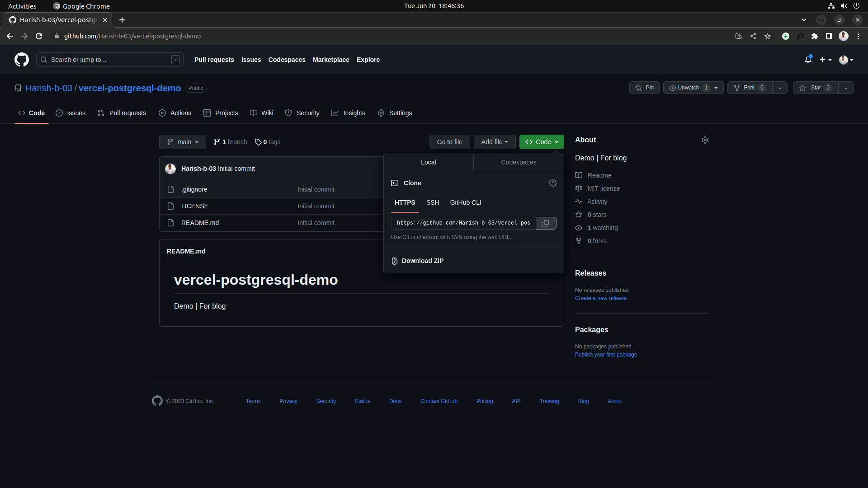
Task: Go back with the browser back arrow
Action: click(x=10, y=36)
